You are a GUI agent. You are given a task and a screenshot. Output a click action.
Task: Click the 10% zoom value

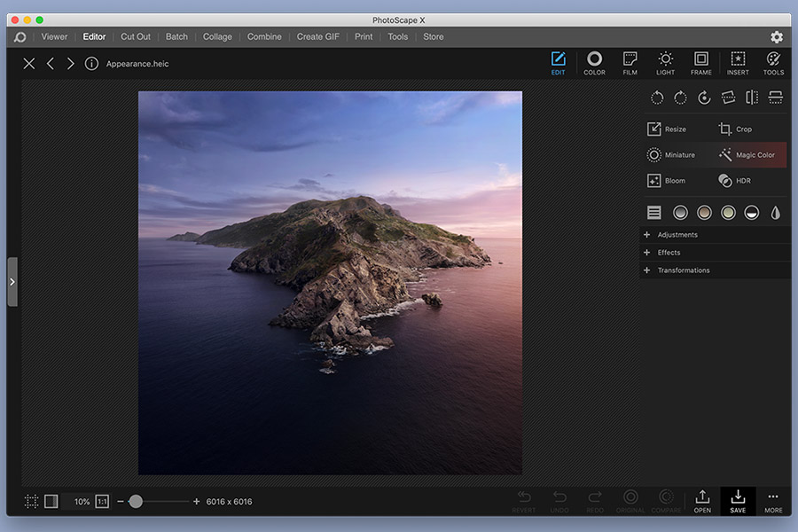[x=82, y=502]
